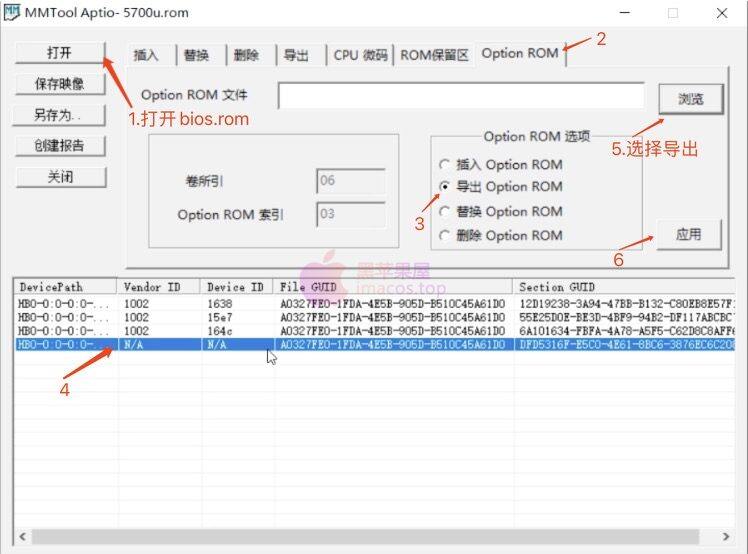
Task: Click the 保存映像 button
Action: 60,84
